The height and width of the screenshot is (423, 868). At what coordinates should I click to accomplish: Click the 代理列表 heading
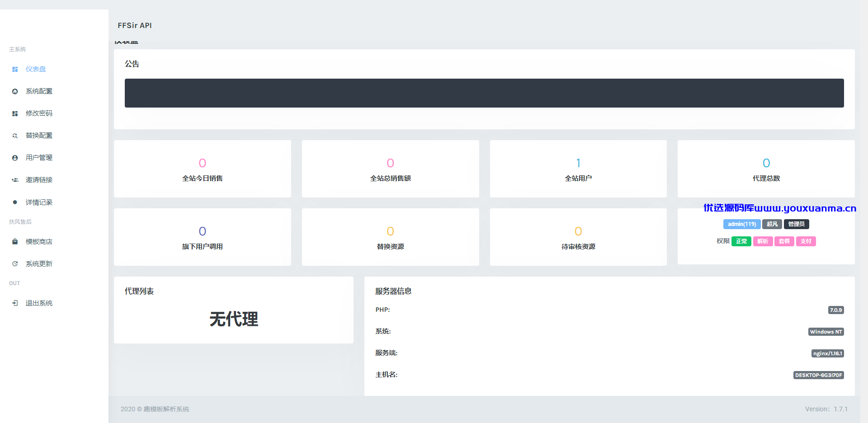[139, 291]
